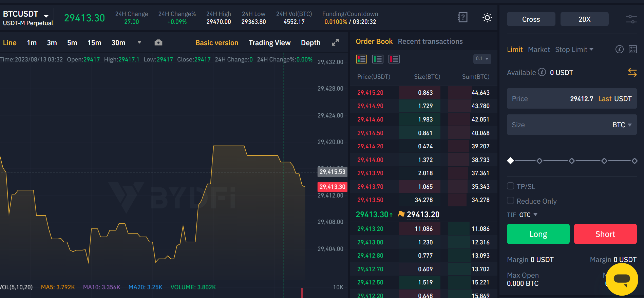Click bid price 29,412.50 row
The width and height of the screenshot is (644, 298).
coord(423,282)
